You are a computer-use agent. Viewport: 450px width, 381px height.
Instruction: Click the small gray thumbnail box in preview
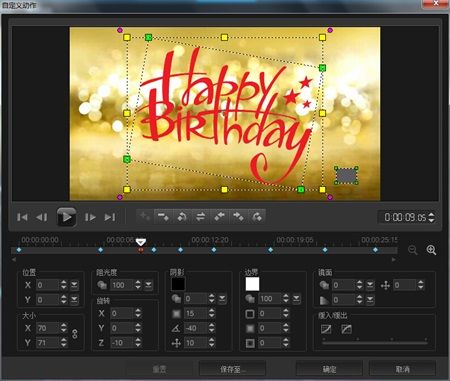(x=347, y=176)
